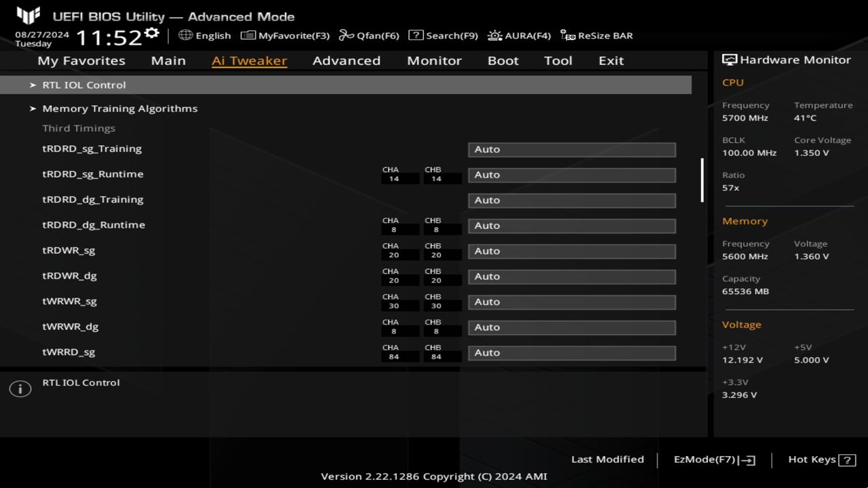868x488 pixels.
Task: Click the +5V 5.000 V reading
Action: pos(812,360)
